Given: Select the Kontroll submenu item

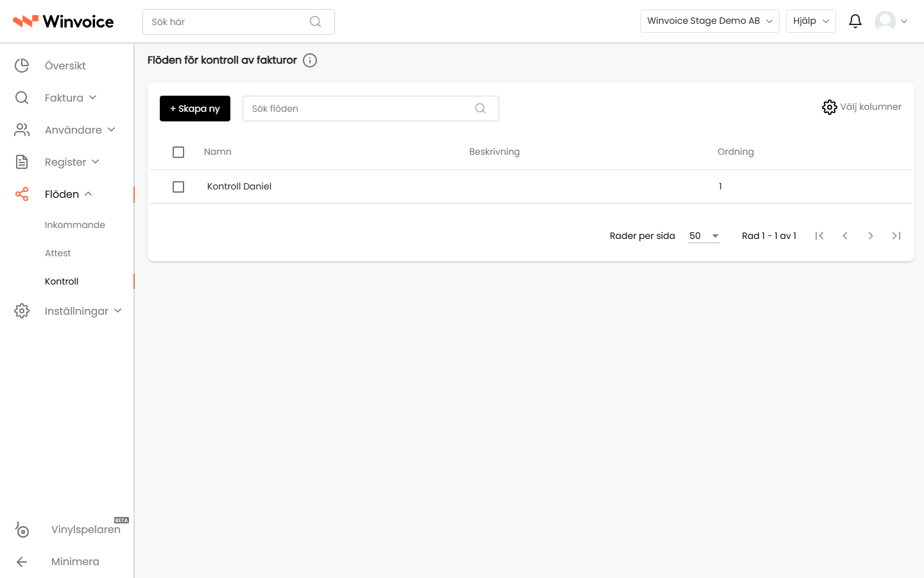Looking at the screenshot, I should pos(62,281).
